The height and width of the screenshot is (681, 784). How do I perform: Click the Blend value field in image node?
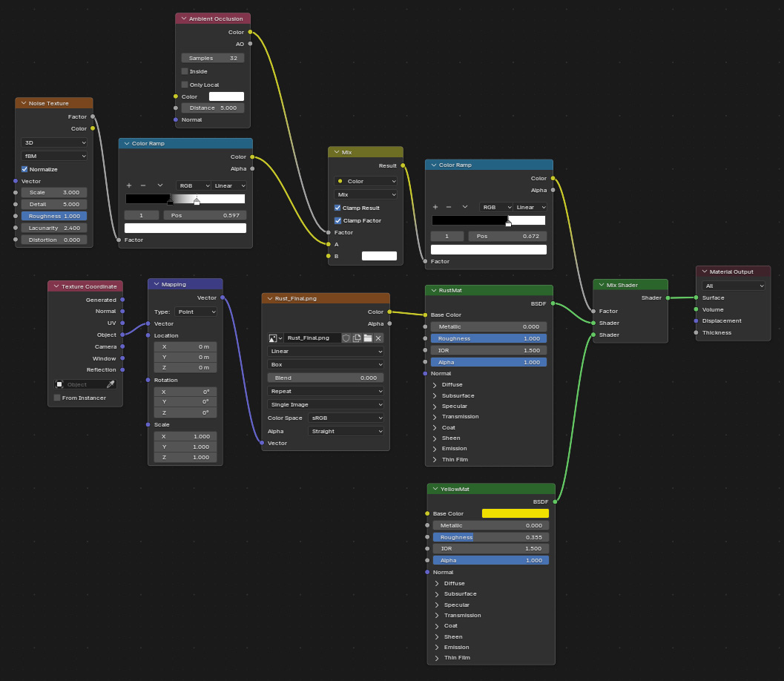tap(325, 378)
